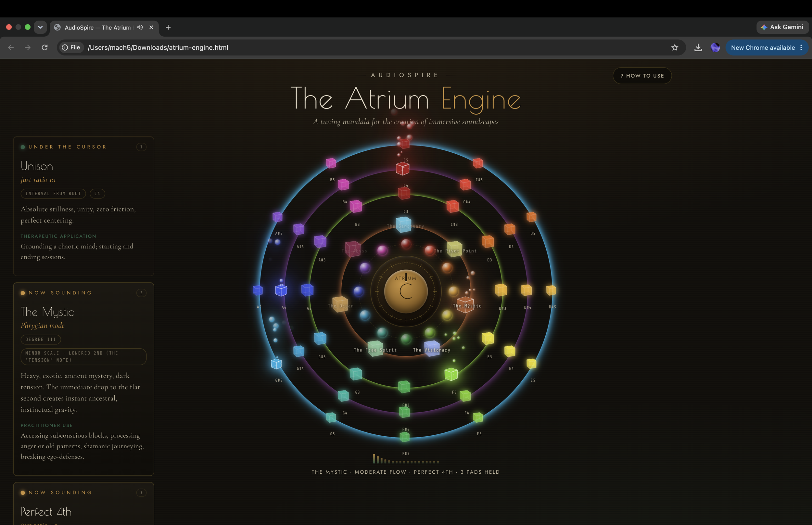Focus the address bar file path
Viewport: 812px width, 525px height.
coord(158,47)
